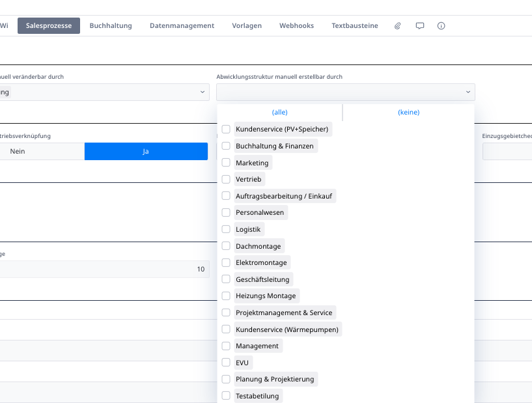This screenshot has height=403, width=532.
Task: Check the Marketing checkbox
Action: 226,163
